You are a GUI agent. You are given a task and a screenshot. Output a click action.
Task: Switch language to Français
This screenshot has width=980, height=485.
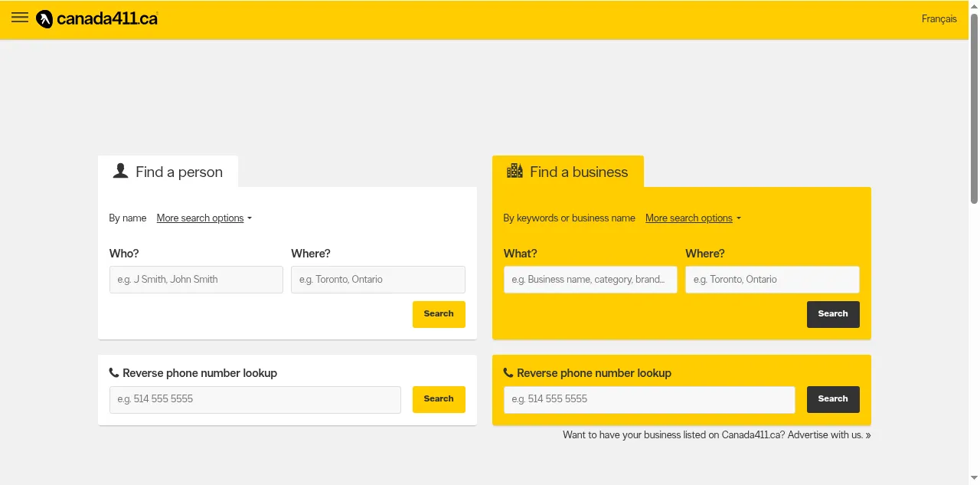[x=939, y=19]
